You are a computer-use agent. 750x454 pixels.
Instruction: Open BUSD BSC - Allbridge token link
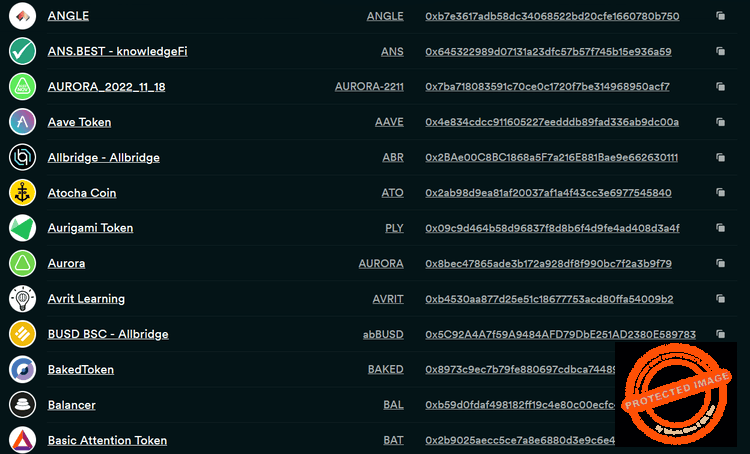pyautogui.click(x=108, y=334)
